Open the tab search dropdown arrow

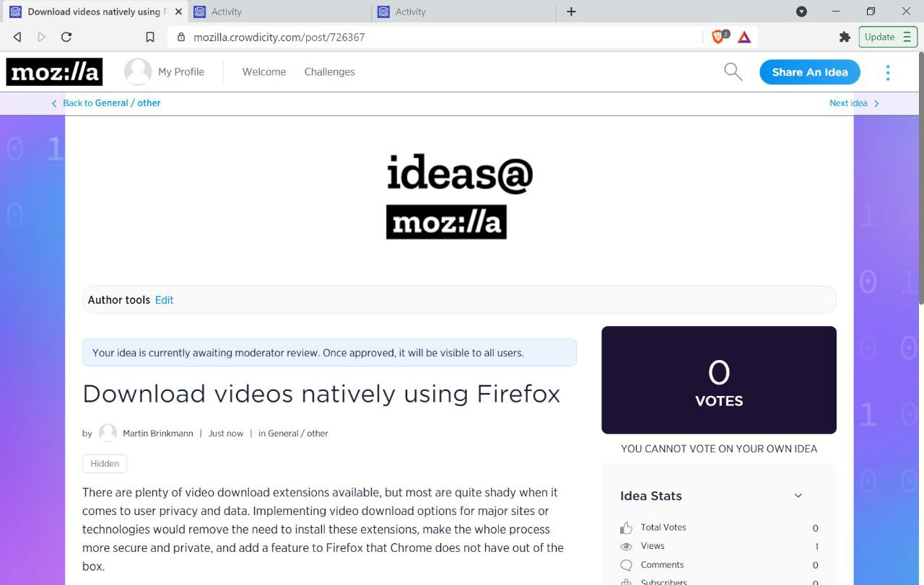pos(801,12)
